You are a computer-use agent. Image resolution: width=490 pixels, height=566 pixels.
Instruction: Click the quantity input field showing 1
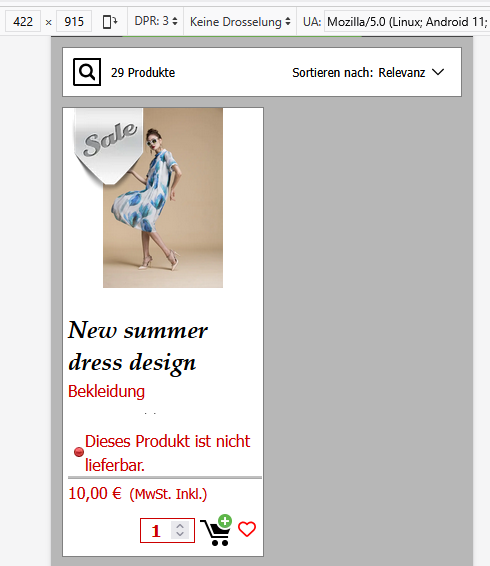157,530
